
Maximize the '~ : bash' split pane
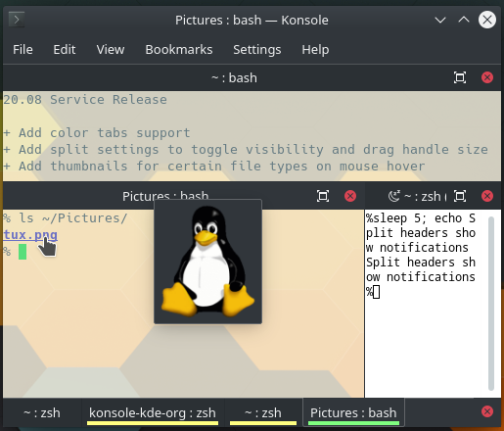[460, 77]
